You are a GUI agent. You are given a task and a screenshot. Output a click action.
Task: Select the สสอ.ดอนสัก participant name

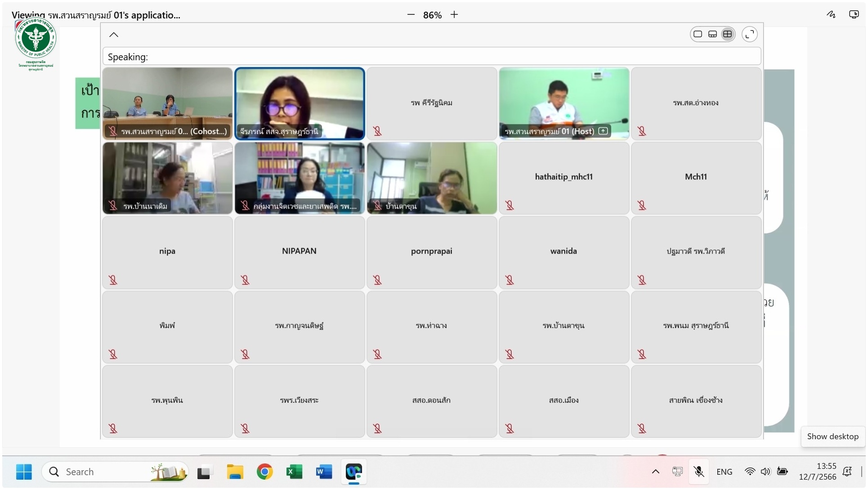point(431,400)
